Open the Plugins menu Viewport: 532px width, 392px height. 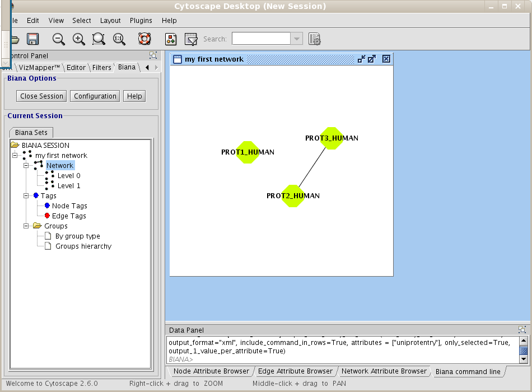(141, 21)
